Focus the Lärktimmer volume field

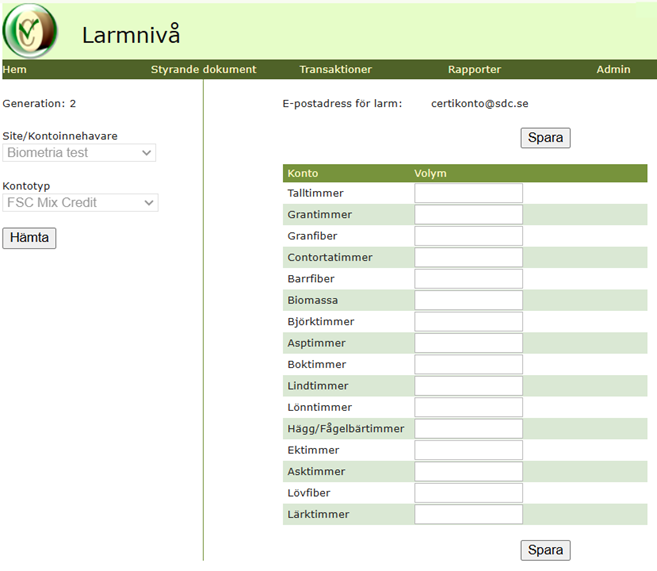click(468, 514)
